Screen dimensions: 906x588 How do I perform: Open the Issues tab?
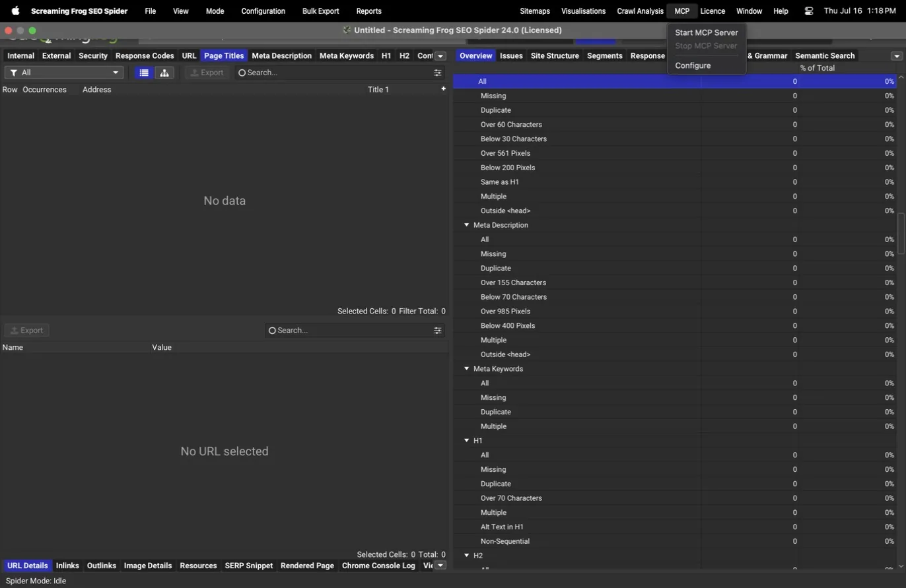tap(511, 56)
